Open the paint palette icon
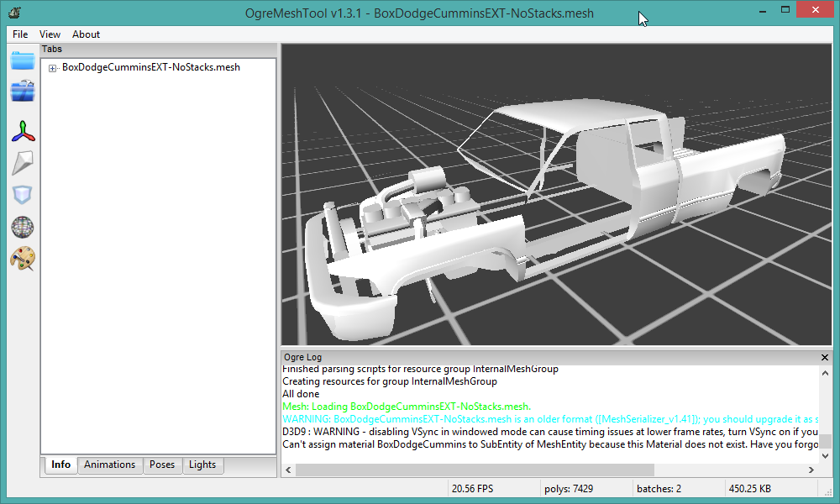This screenshot has height=504, width=840. [x=23, y=259]
